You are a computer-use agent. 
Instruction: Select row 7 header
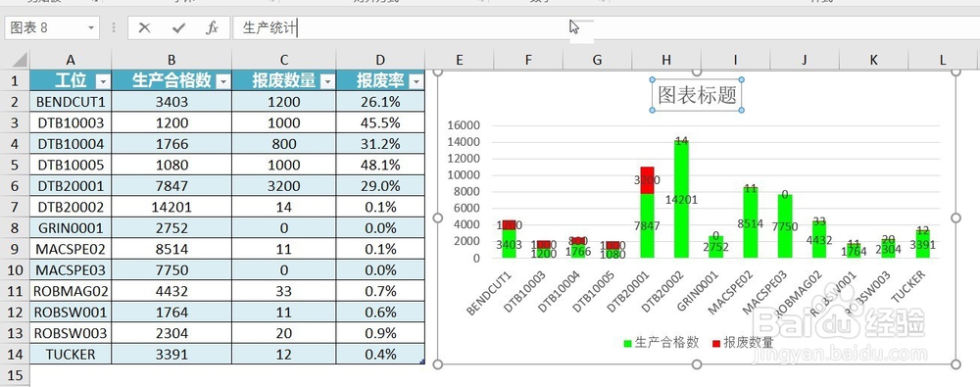pyautogui.click(x=15, y=207)
